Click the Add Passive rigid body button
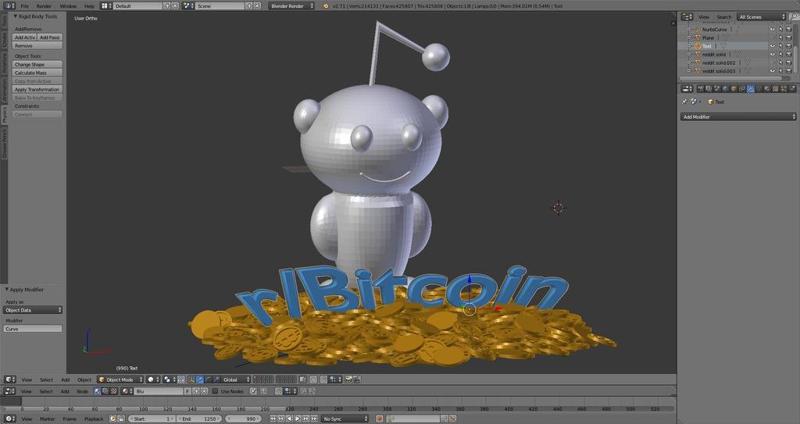Viewport: 800px width, 424px height. [50, 37]
